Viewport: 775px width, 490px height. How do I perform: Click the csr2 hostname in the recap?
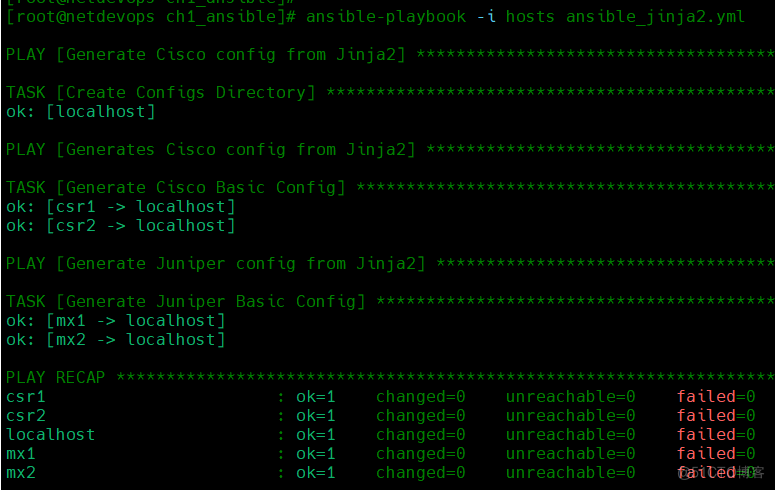point(26,416)
